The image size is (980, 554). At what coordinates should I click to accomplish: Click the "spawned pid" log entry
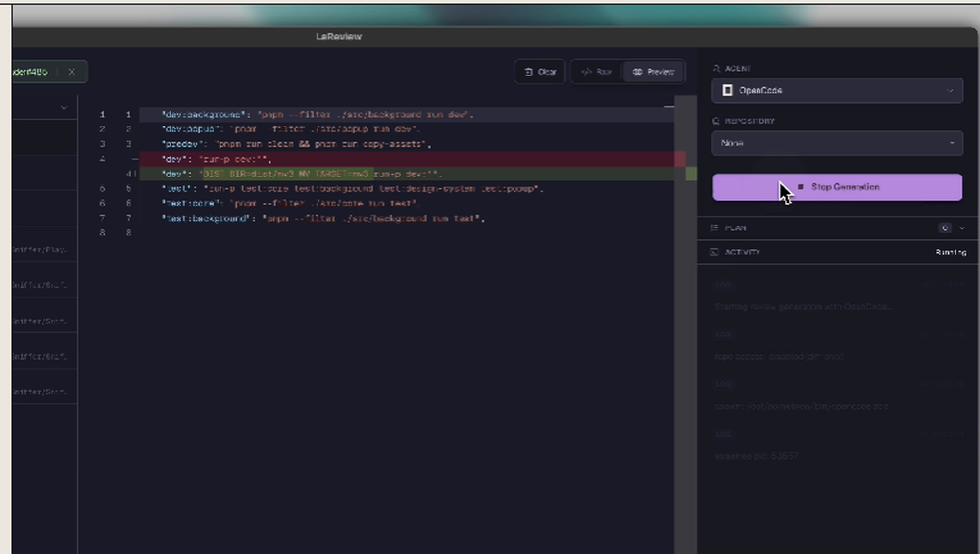(x=757, y=456)
